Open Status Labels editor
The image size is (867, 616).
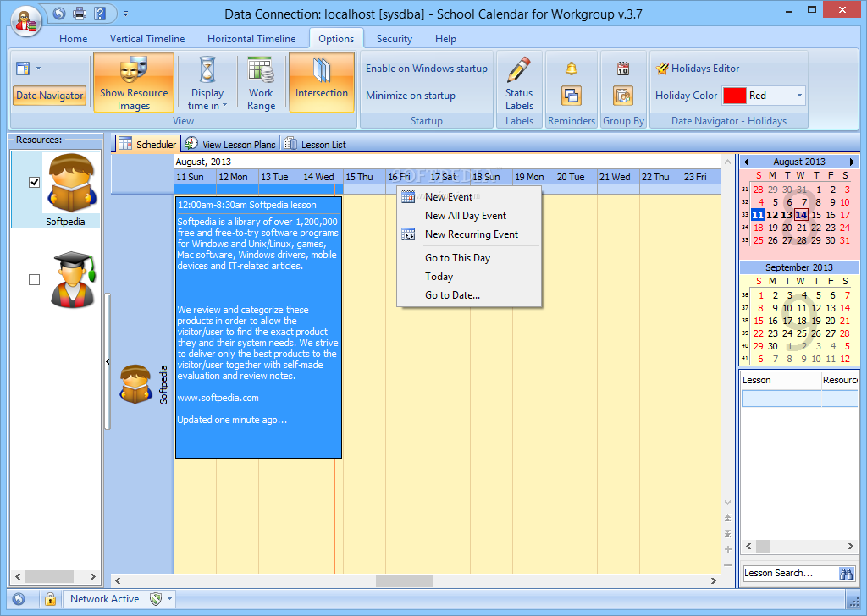(x=519, y=82)
